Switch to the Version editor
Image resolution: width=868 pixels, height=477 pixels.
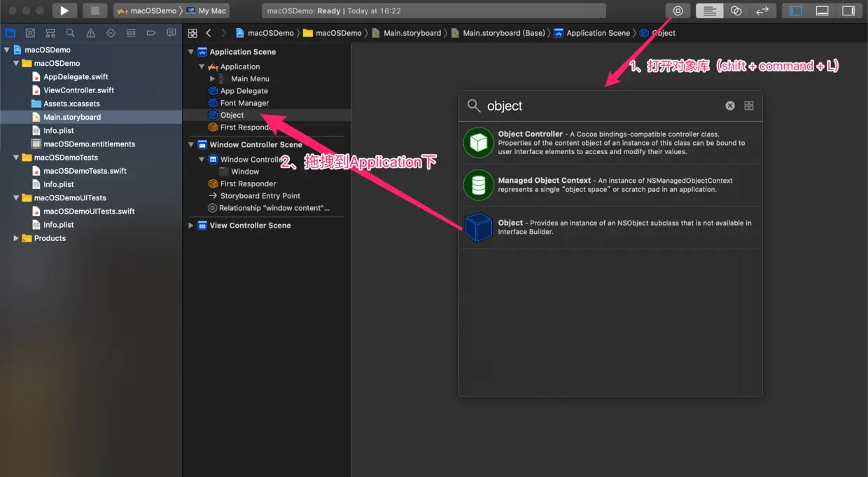[x=762, y=11]
